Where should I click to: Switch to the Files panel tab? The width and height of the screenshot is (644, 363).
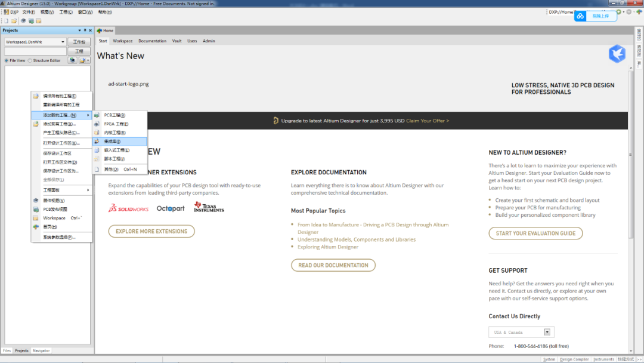(x=7, y=350)
